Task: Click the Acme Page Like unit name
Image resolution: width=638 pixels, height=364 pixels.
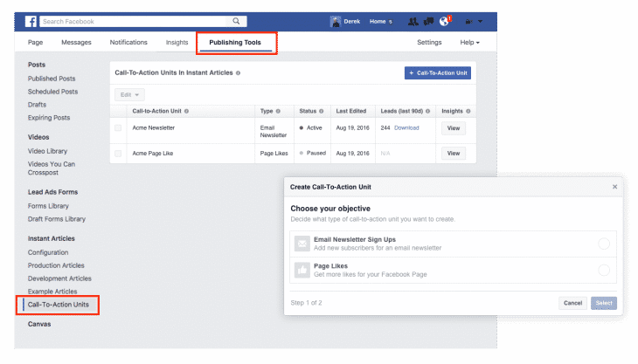Action: click(x=153, y=154)
